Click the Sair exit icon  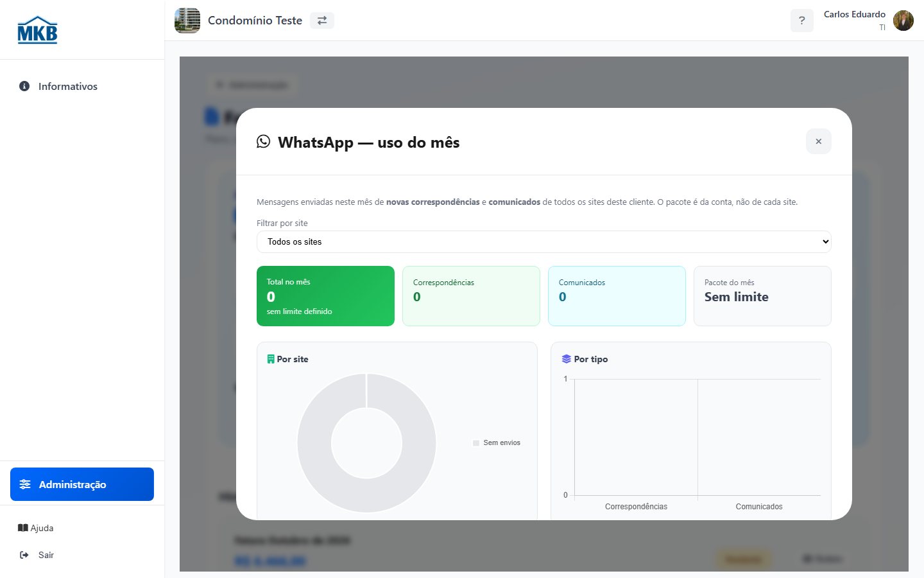[24, 555]
